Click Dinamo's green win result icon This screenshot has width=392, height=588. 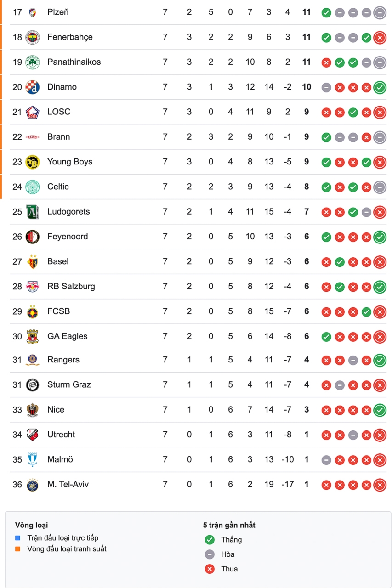point(380,87)
